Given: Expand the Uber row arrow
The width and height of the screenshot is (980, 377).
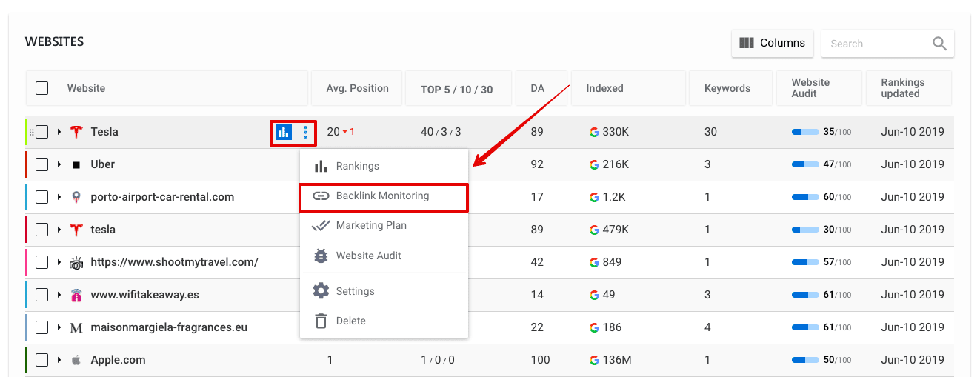Looking at the screenshot, I should pyautogui.click(x=59, y=164).
